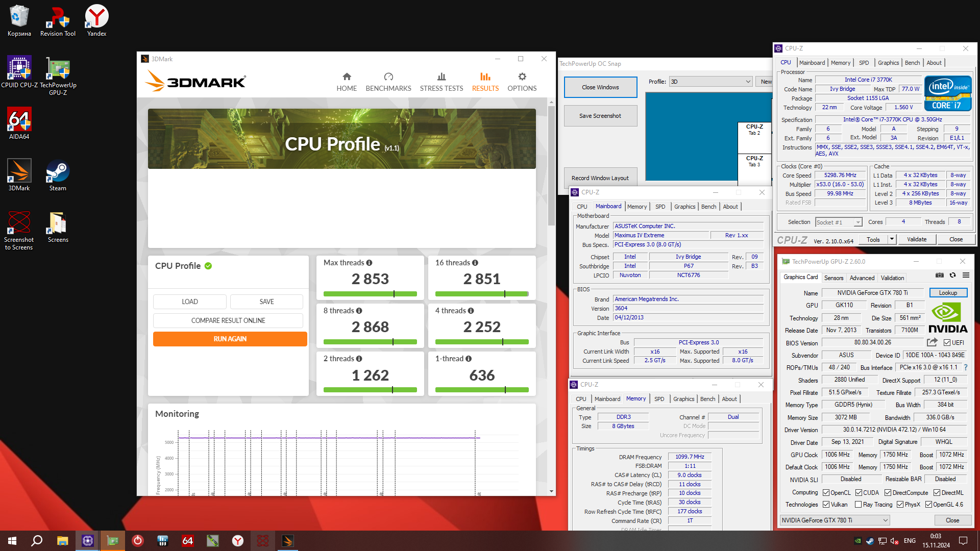Toggle the OpenCL checkbox
Screen dimensions: 980x551
826,493
